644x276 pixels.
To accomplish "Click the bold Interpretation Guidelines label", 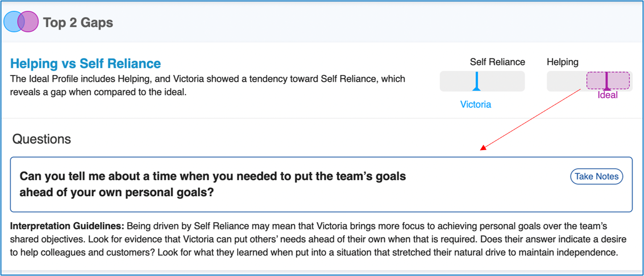I will pos(67,226).
